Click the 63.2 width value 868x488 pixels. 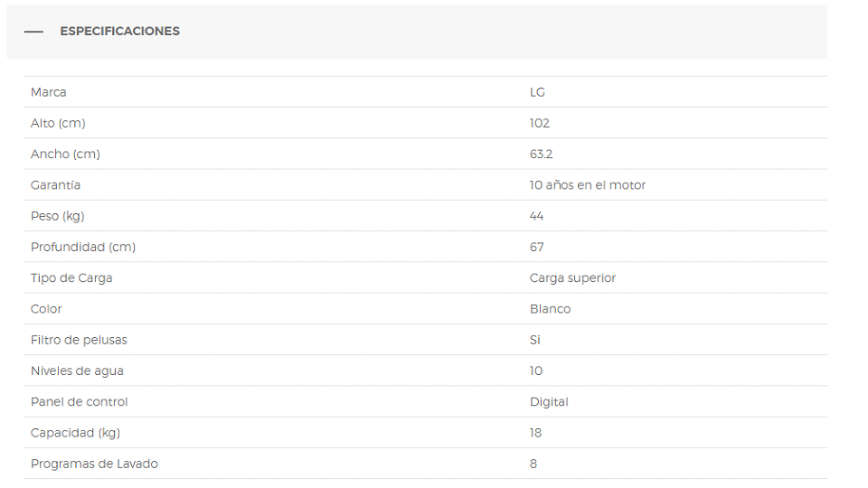point(542,155)
